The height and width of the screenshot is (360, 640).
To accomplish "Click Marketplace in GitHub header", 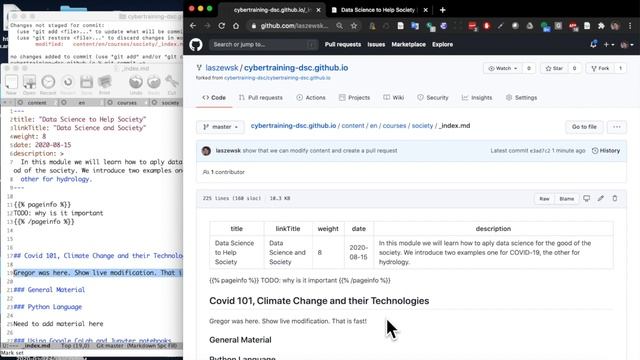I will (408, 44).
